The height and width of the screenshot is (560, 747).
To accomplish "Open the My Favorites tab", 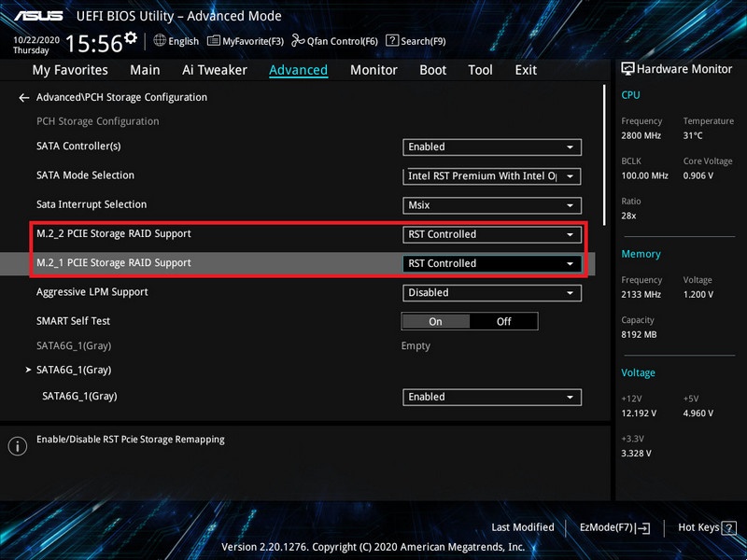I will [x=70, y=70].
